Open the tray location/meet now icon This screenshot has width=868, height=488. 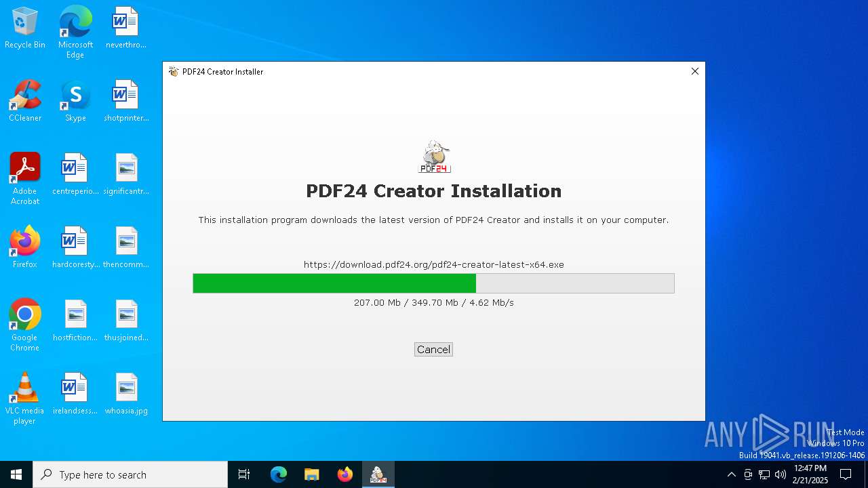click(x=748, y=474)
